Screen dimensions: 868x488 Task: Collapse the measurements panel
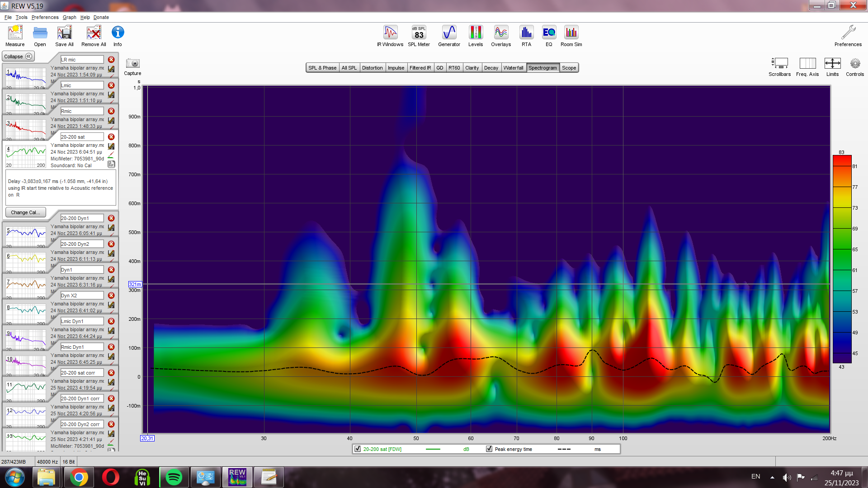18,56
